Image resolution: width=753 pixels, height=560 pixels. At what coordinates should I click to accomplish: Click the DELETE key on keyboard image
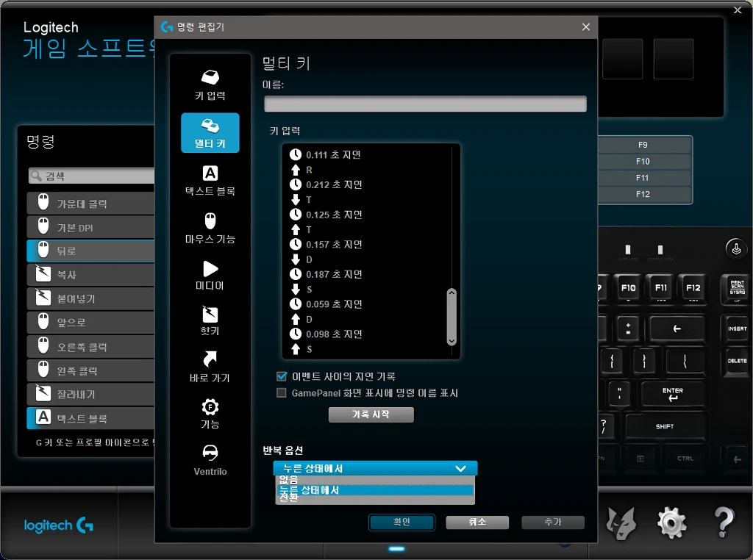(x=737, y=361)
